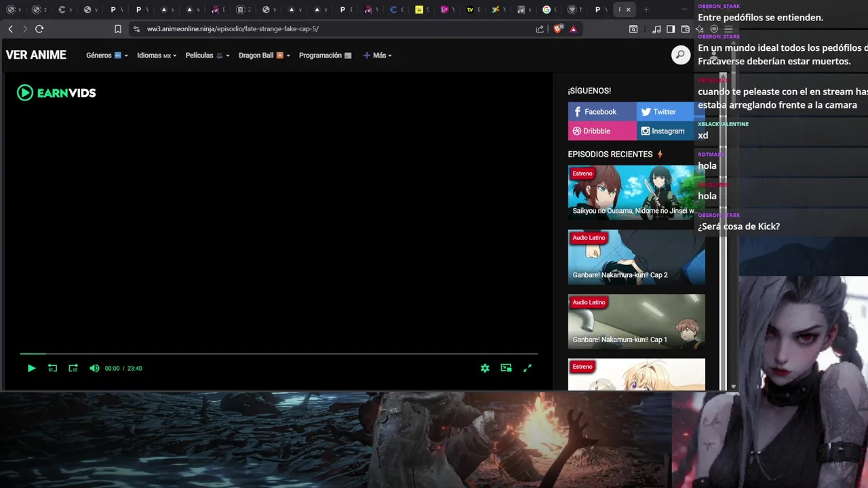Bookmark this page with the bookmark icon
This screenshot has width=868, height=488.
coord(118,29)
